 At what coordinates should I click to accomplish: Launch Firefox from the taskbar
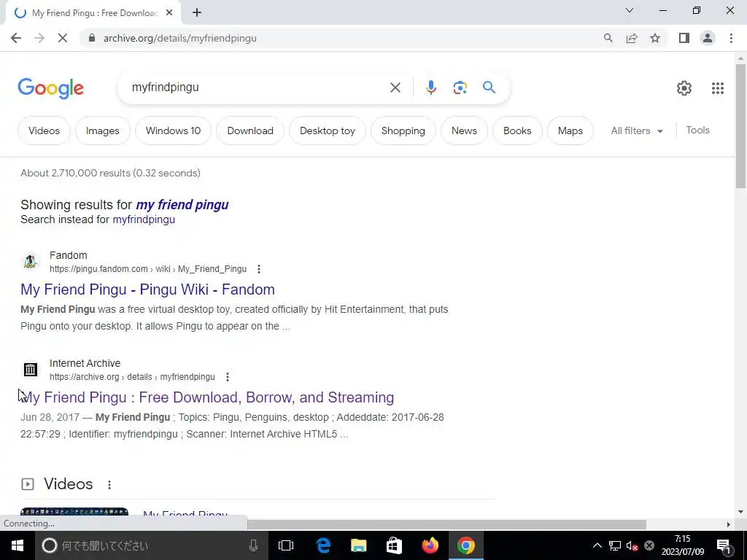click(430, 545)
